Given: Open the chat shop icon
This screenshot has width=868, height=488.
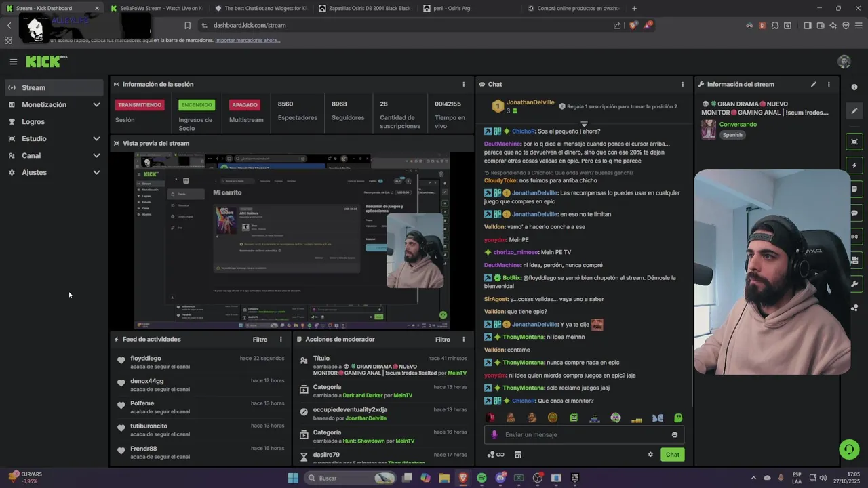Looking at the screenshot, I should pyautogui.click(x=518, y=455).
